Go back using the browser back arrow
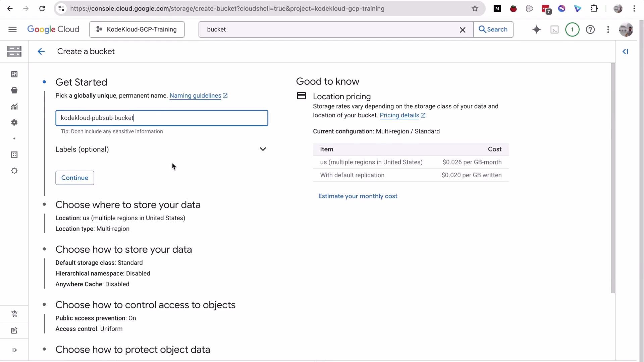The image size is (644, 362). [x=10, y=9]
